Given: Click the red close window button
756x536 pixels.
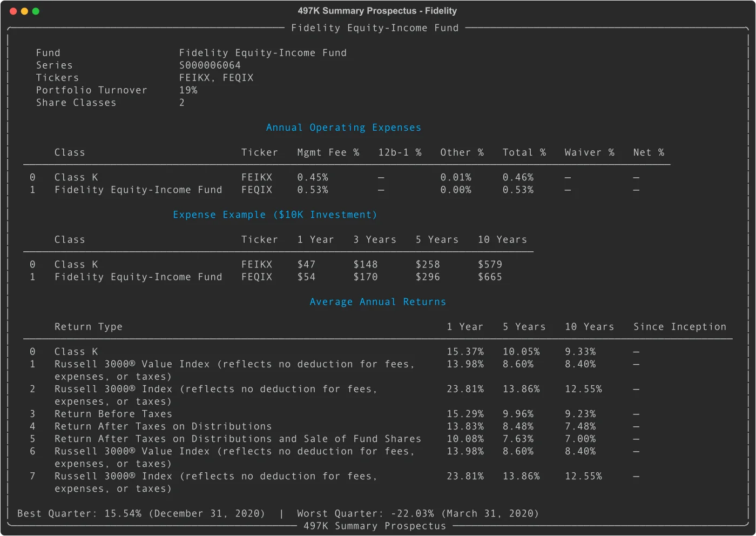Looking at the screenshot, I should coord(13,11).
